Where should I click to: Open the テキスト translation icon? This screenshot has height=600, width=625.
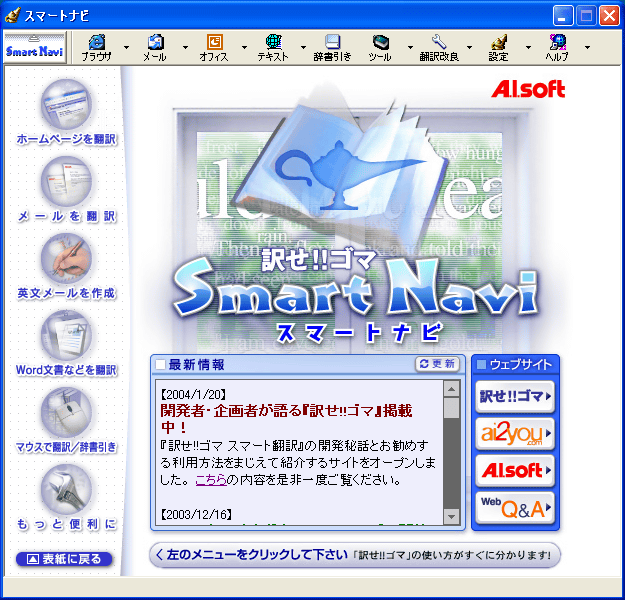273,47
